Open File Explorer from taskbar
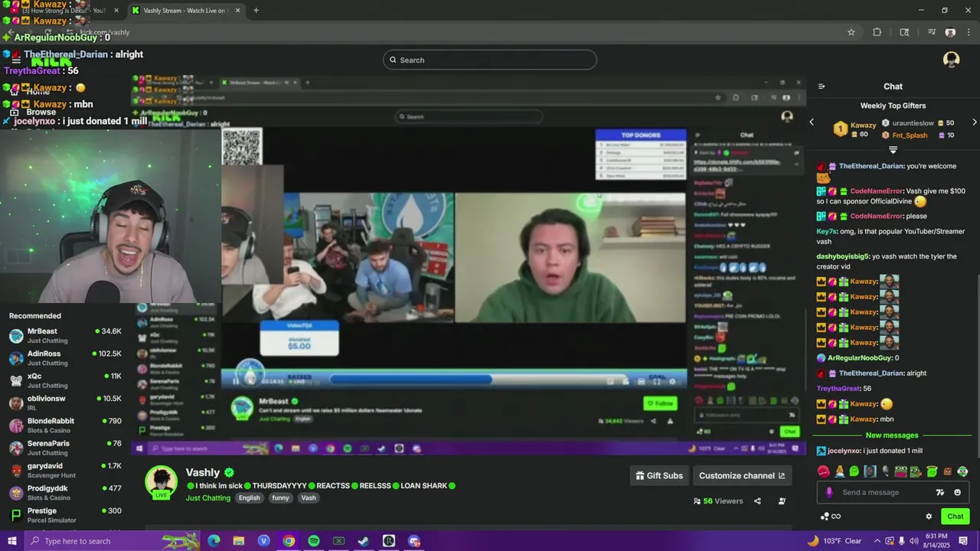Image resolution: width=980 pixels, height=551 pixels. point(239,541)
